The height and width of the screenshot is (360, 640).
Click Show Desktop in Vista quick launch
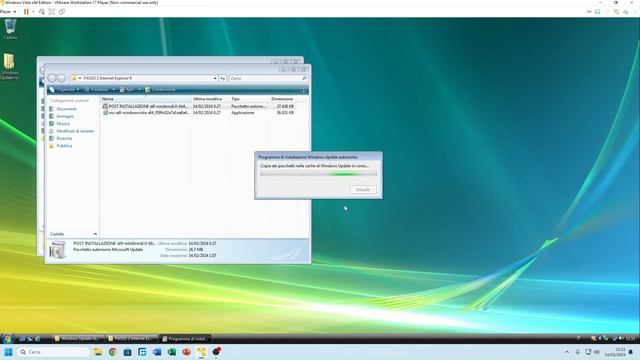tap(22, 338)
